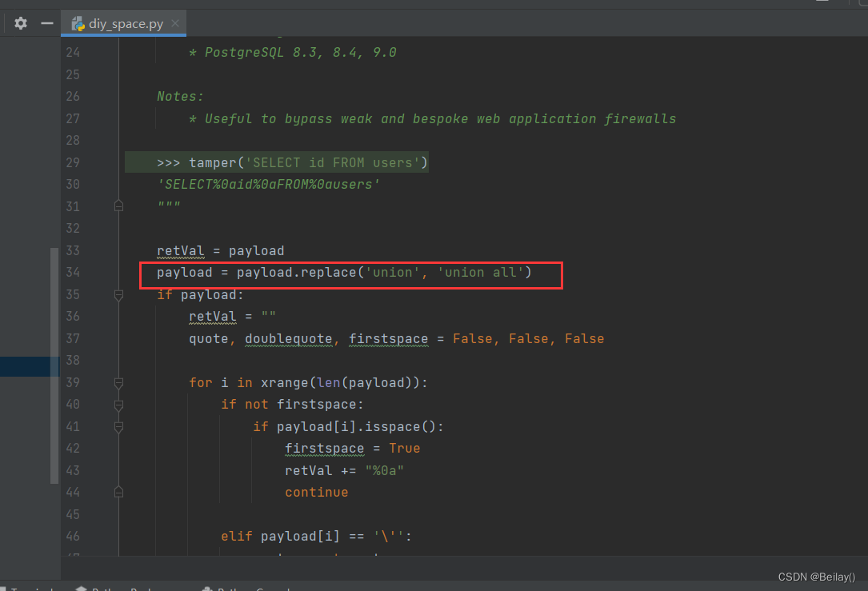Place cursor on 'retVal = payload' line
The width and height of the screenshot is (868, 591).
(x=220, y=250)
